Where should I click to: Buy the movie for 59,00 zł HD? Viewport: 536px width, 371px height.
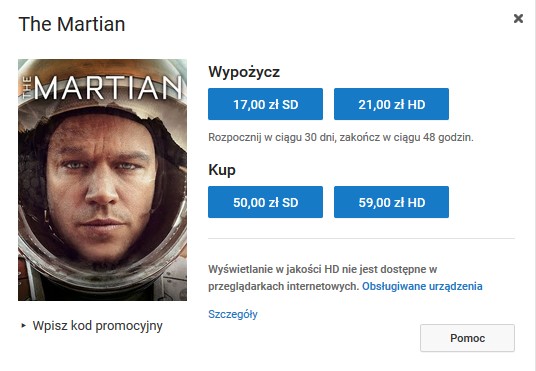coord(391,202)
